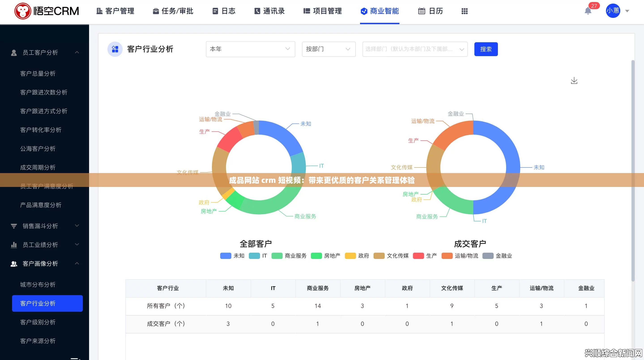644x360 pixels.
Task: Click the 客户管理 building icon
Action: 100,11
